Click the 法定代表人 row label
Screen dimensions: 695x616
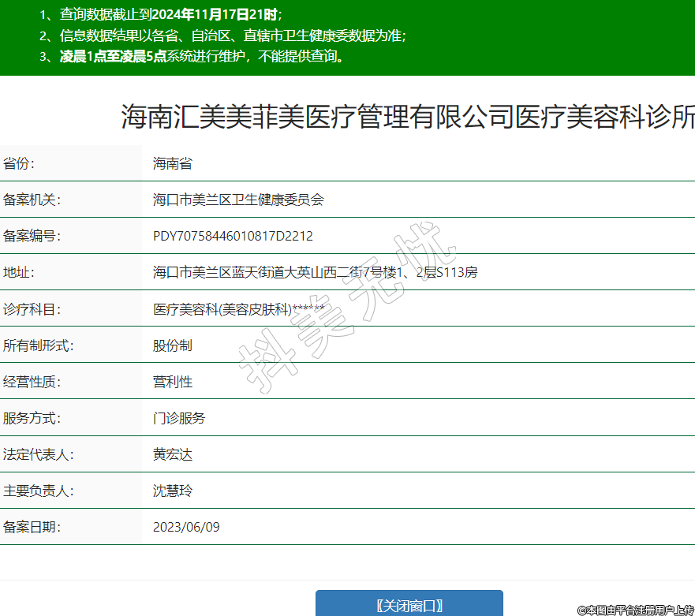pyautogui.click(x=38, y=454)
